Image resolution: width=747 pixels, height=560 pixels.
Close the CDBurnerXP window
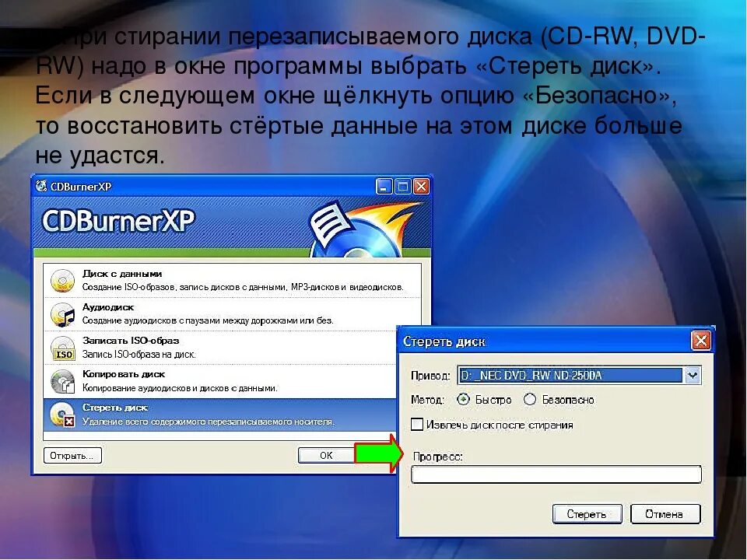421,186
